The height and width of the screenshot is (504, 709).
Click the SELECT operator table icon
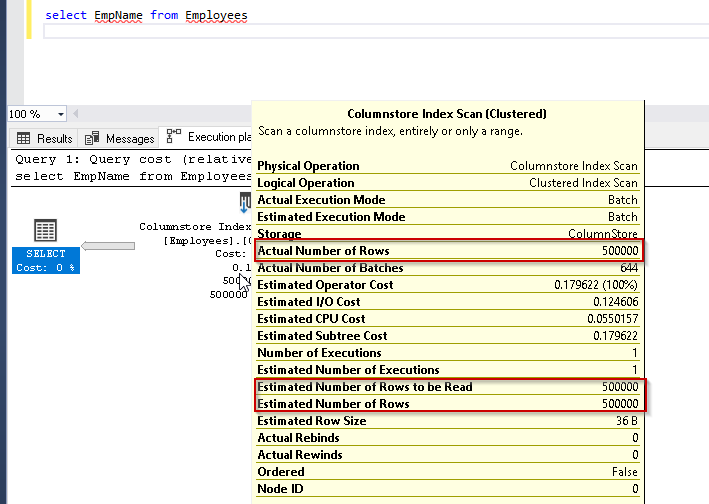pos(45,231)
